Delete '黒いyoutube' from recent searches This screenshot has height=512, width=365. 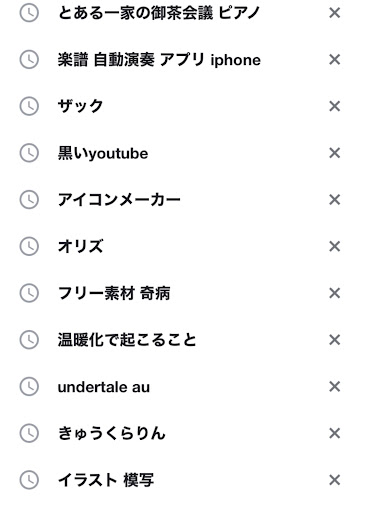(334, 153)
